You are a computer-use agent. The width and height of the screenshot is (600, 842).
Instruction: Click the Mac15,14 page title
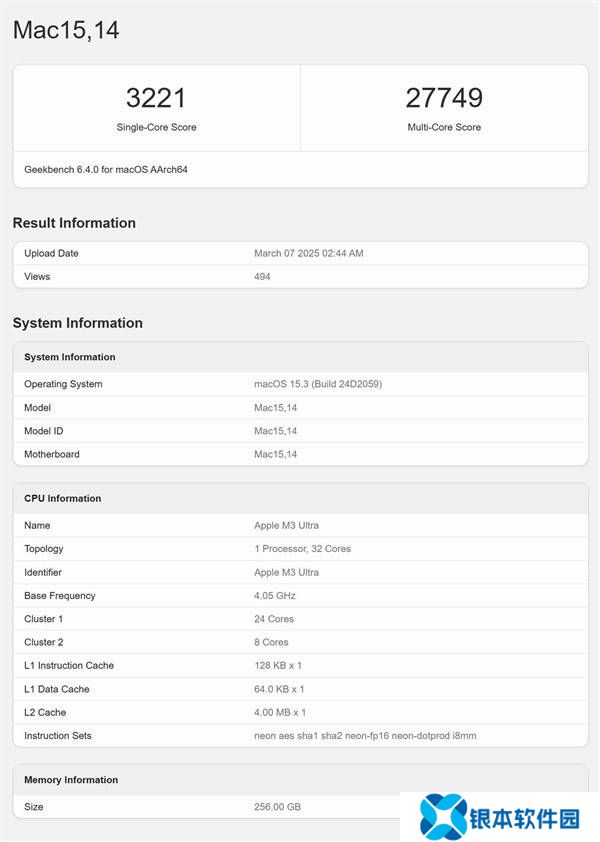(66, 30)
